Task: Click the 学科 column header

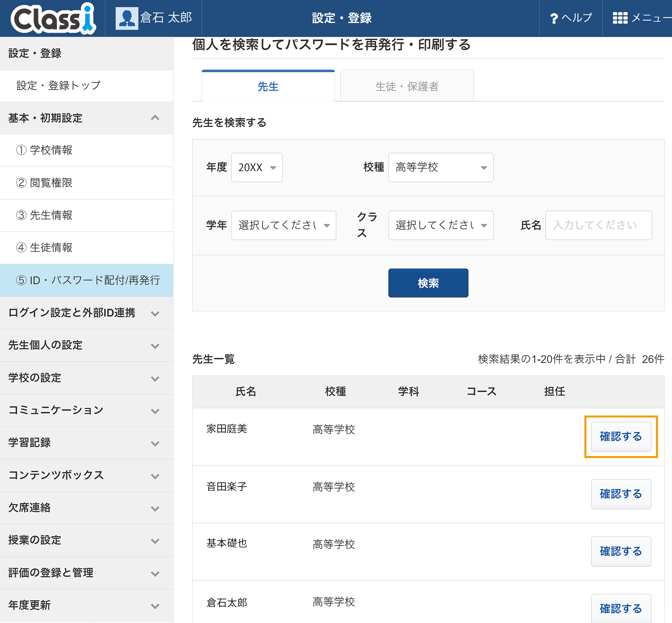Action: pos(409,391)
